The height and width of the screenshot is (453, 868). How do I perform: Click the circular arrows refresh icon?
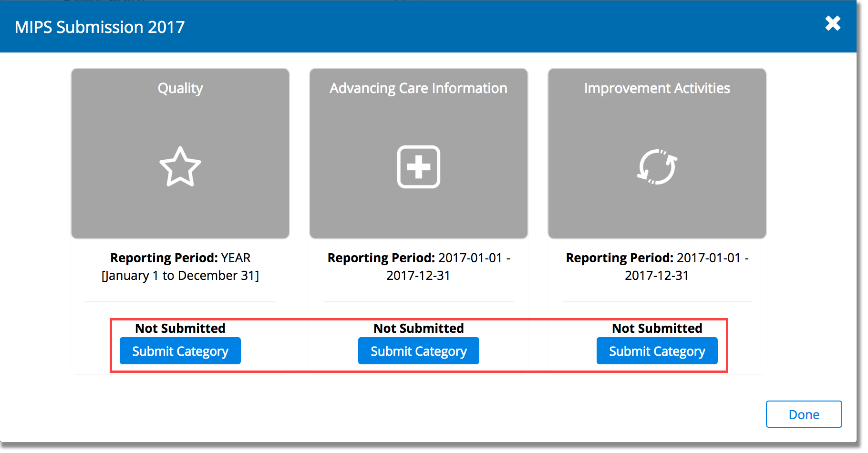pos(657,167)
